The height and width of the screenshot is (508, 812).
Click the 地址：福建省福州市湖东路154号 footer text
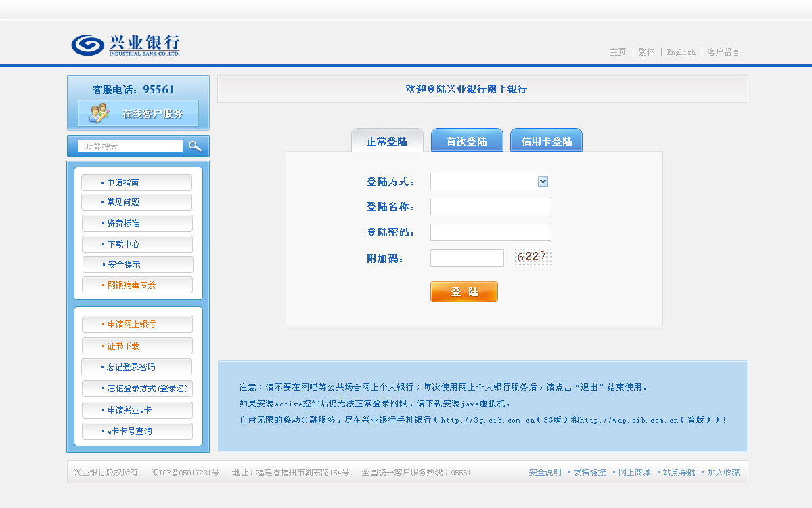pyautogui.click(x=290, y=473)
